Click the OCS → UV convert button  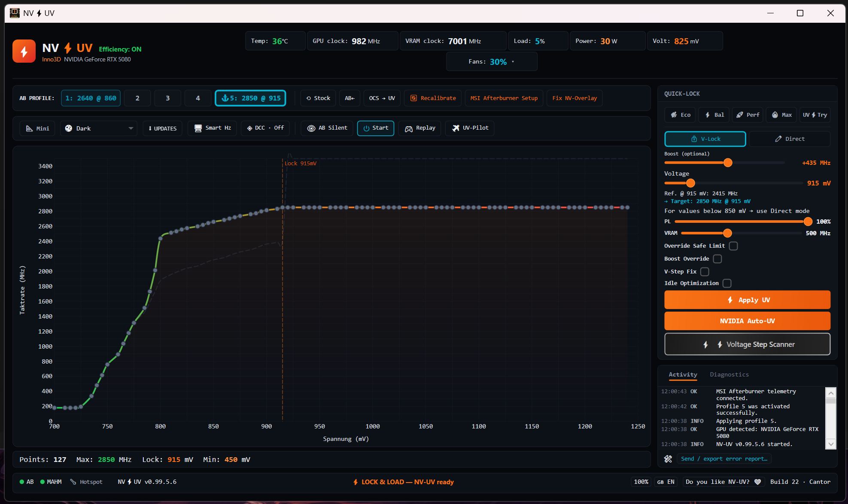point(382,98)
